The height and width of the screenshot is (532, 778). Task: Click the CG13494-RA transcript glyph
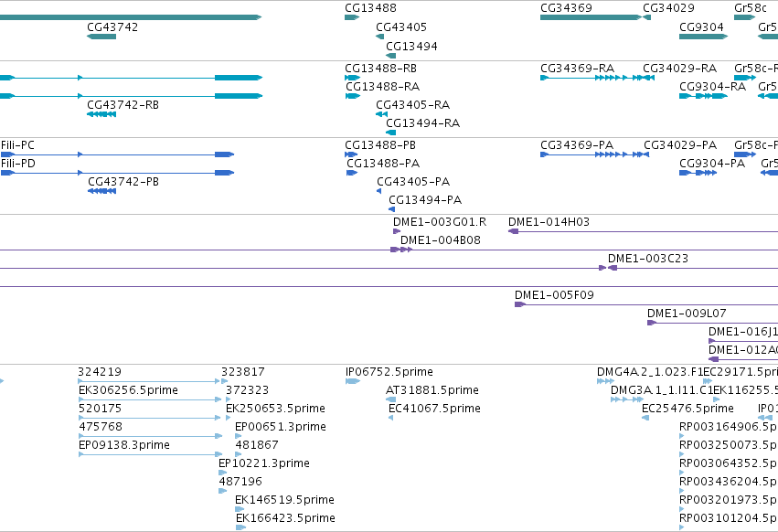click(391, 133)
